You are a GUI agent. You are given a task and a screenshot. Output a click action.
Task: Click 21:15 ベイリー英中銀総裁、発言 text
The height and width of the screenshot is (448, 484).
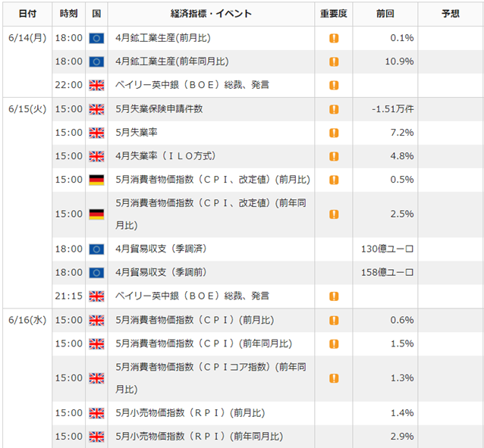coord(192,296)
